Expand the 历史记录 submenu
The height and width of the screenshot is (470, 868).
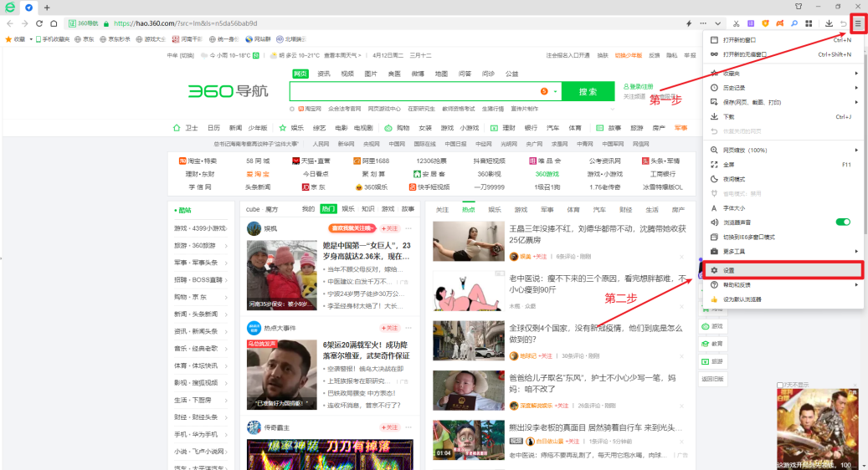coord(855,87)
